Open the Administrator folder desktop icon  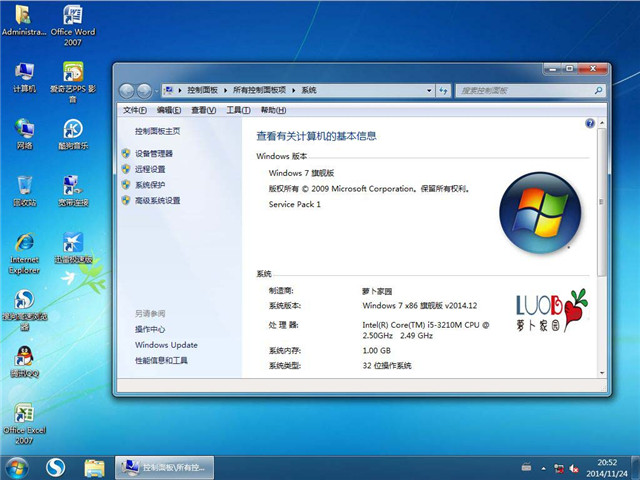coord(24,20)
